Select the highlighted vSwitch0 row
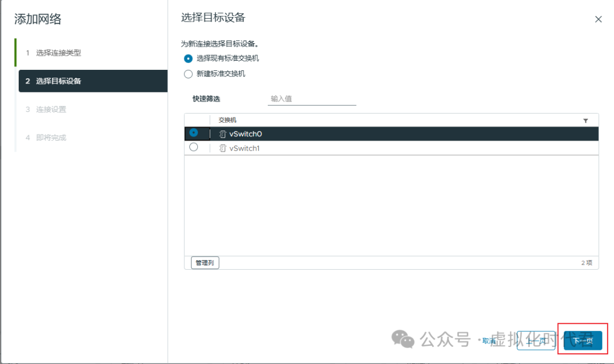The height and width of the screenshot is (364, 614). click(341, 133)
